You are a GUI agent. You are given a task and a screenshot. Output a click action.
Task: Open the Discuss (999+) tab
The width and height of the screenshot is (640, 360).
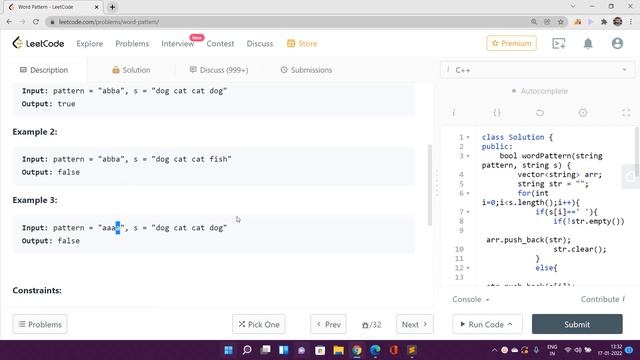coord(219,70)
